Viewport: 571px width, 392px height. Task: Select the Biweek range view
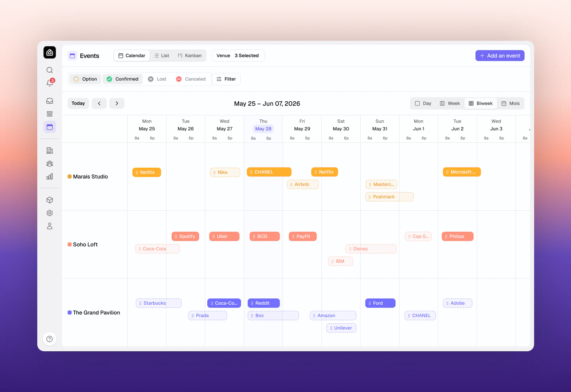click(481, 104)
